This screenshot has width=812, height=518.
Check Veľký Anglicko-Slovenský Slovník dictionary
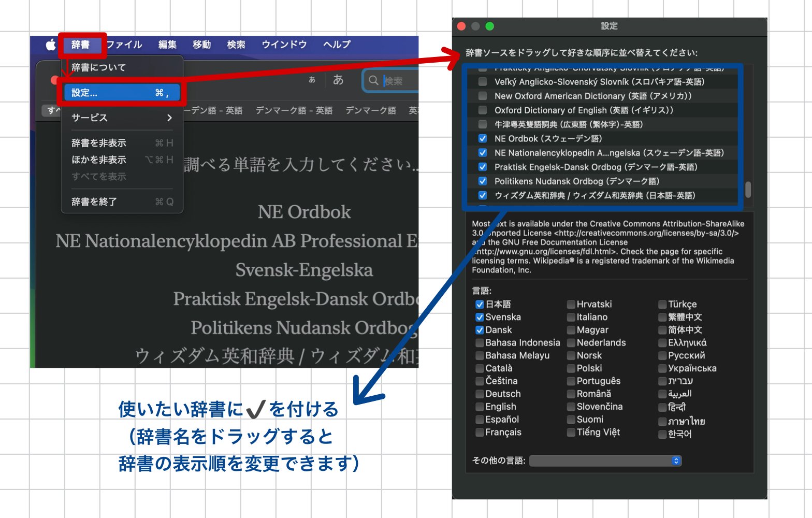pyautogui.click(x=483, y=82)
